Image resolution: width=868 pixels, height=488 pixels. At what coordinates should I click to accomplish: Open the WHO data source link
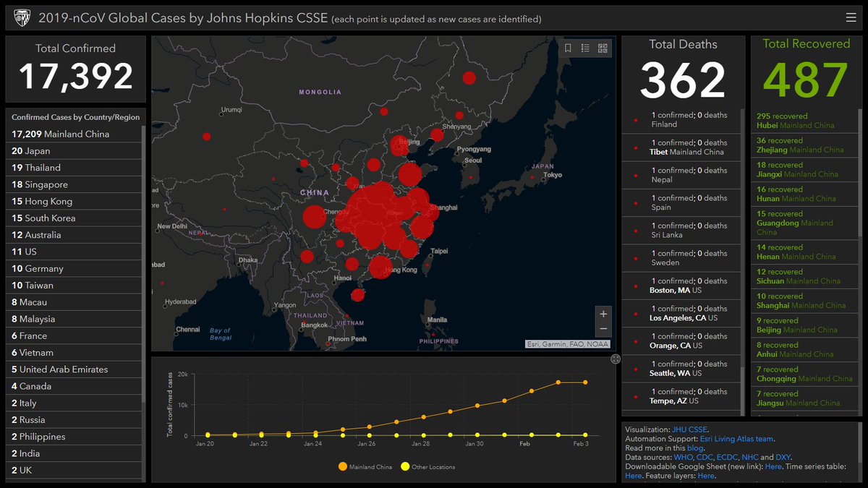(x=685, y=458)
